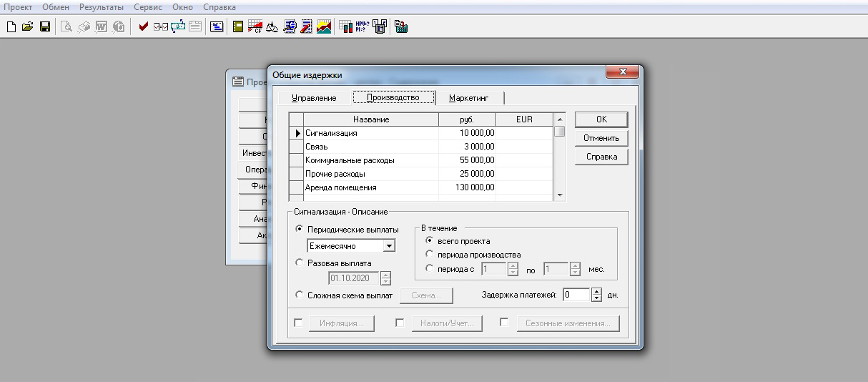Choose the Сложная схема выплат option

299,295
